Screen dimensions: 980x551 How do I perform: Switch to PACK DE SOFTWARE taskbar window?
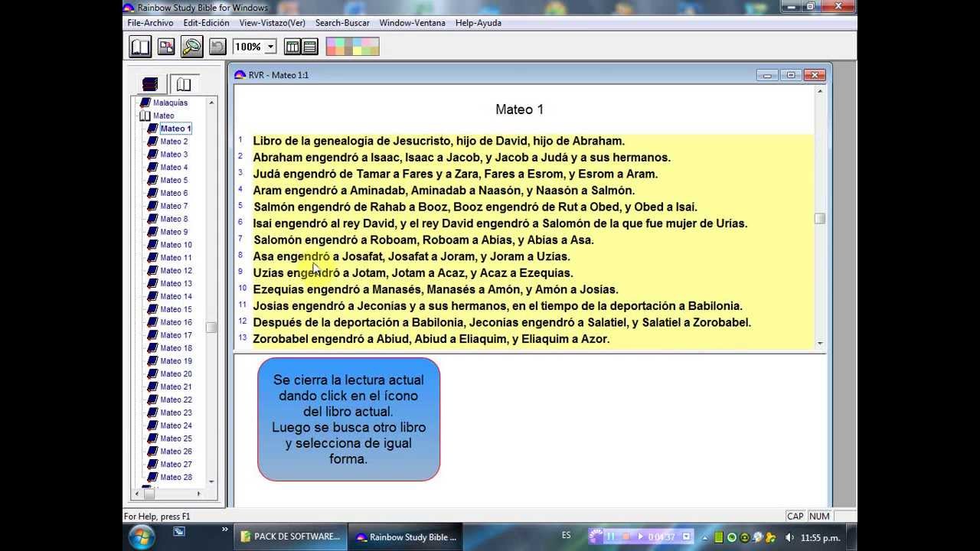click(x=290, y=537)
